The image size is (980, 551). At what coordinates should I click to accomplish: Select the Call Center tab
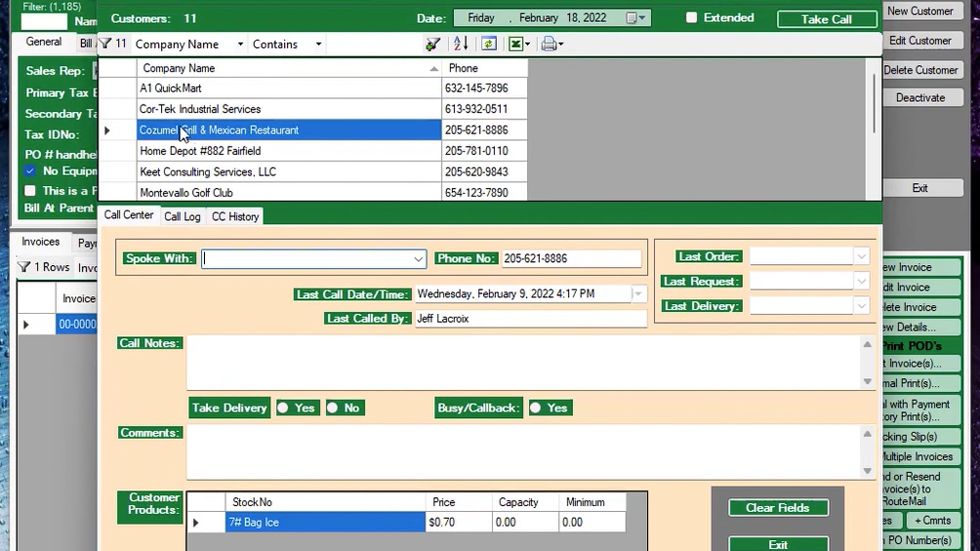click(129, 215)
